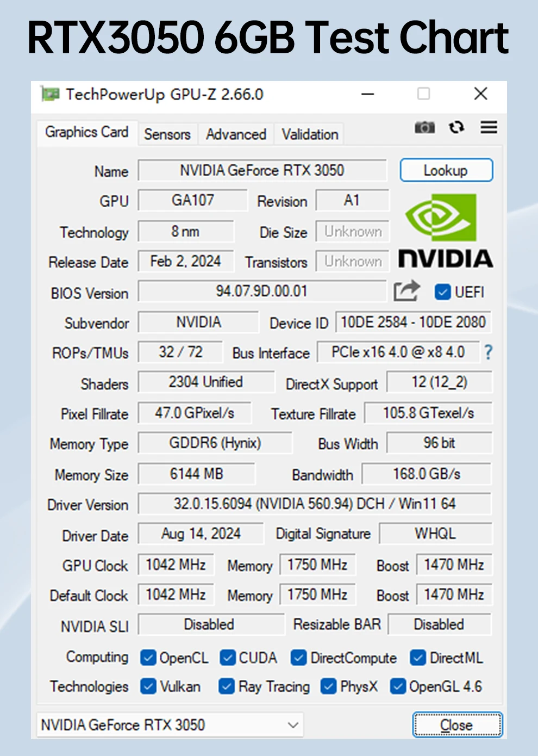Click the Default Clock field 1042 MHz
Image resolution: width=538 pixels, height=756 pixels.
tap(176, 594)
